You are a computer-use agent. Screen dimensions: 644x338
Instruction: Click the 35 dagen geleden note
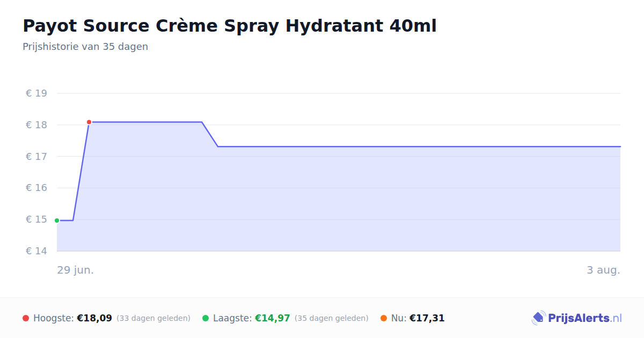(x=332, y=319)
